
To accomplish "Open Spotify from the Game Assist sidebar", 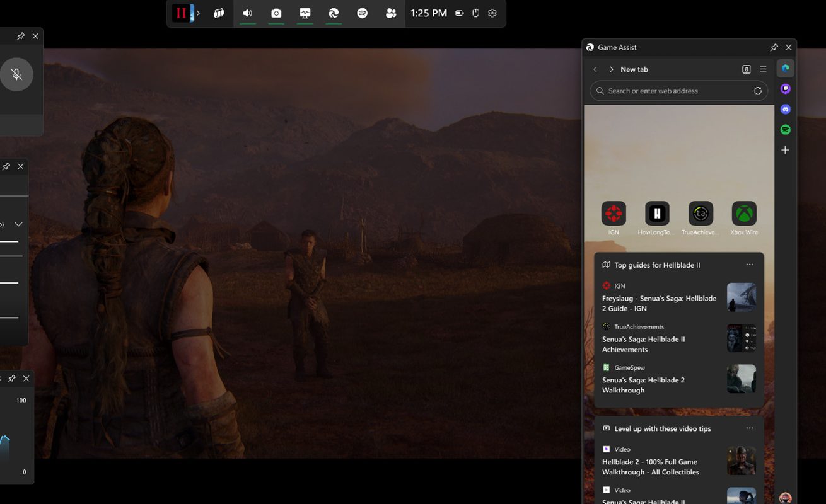I will point(785,129).
